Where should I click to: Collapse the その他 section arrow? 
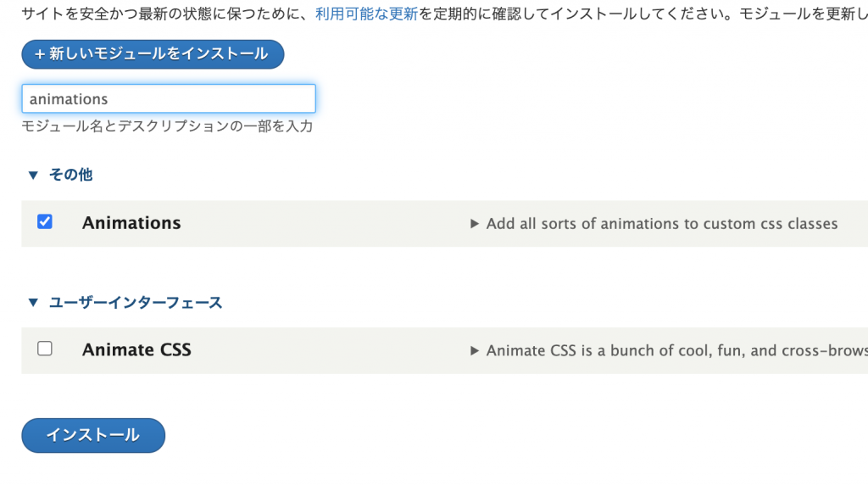[33, 176]
